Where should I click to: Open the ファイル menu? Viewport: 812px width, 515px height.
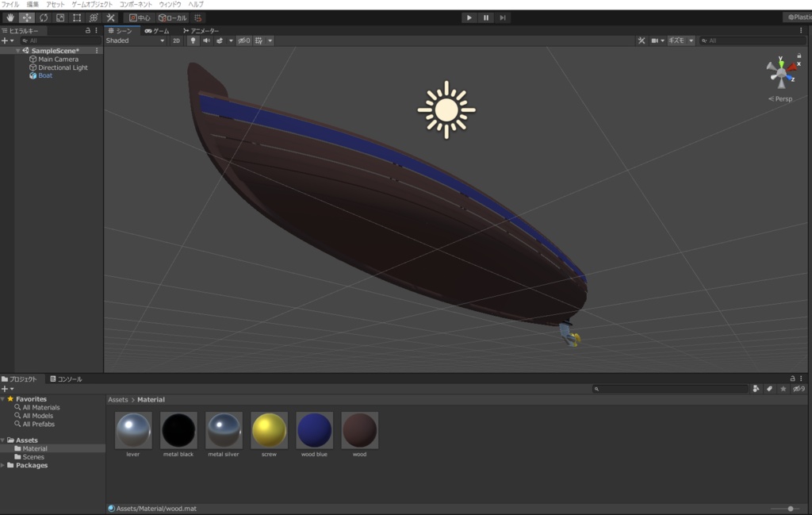click(x=10, y=4)
